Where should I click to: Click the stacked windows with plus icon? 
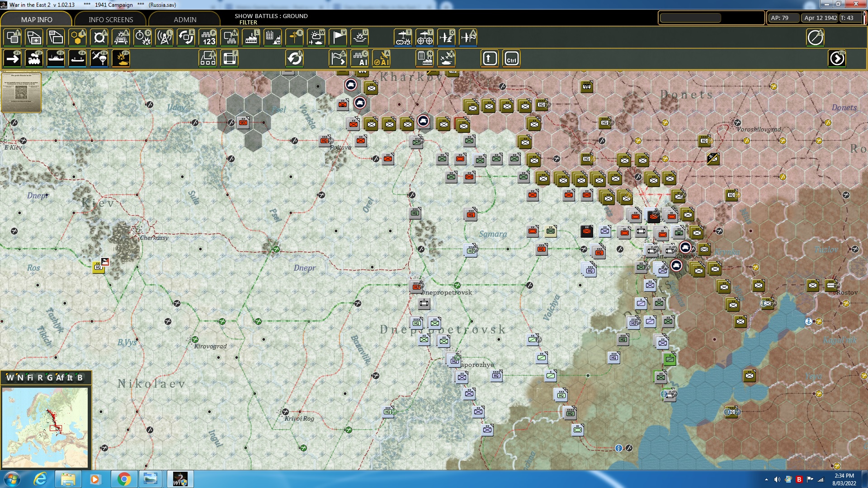click(x=34, y=38)
